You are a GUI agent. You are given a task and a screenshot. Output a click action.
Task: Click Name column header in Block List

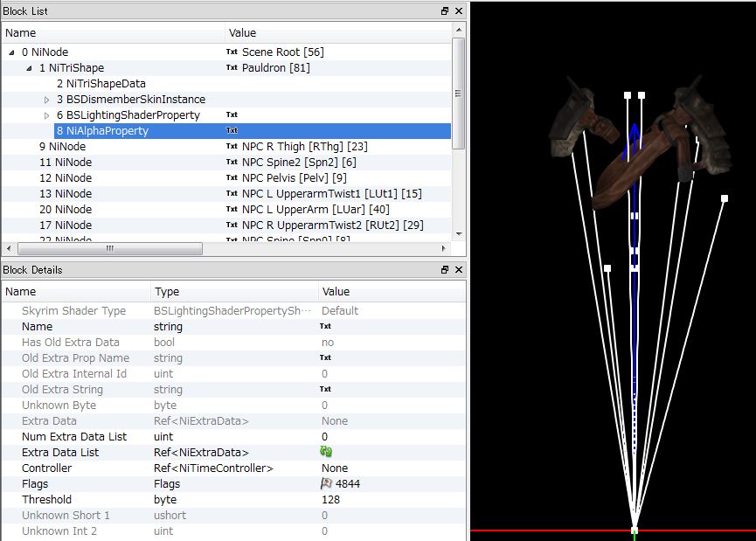click(x=114, y=33)
